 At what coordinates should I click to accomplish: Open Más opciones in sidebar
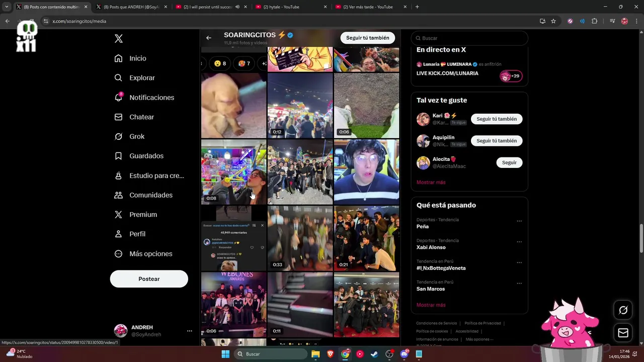(x=143, y=253)
